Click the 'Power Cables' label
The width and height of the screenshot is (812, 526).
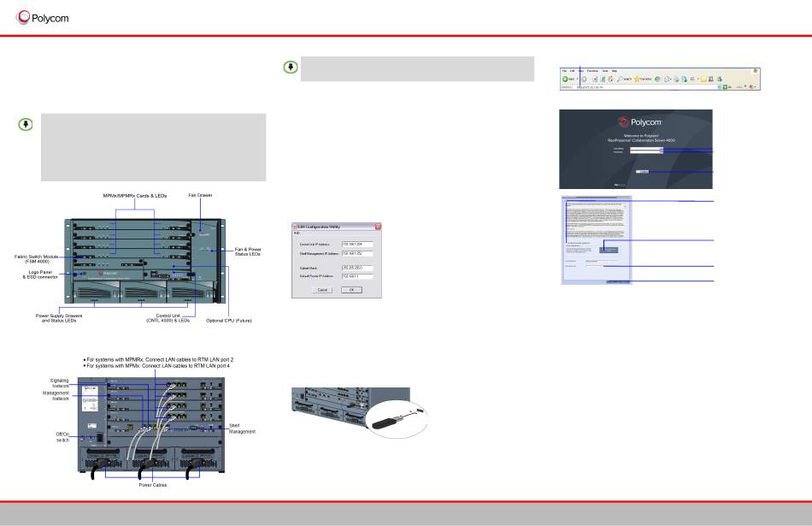tap(153, 485)
